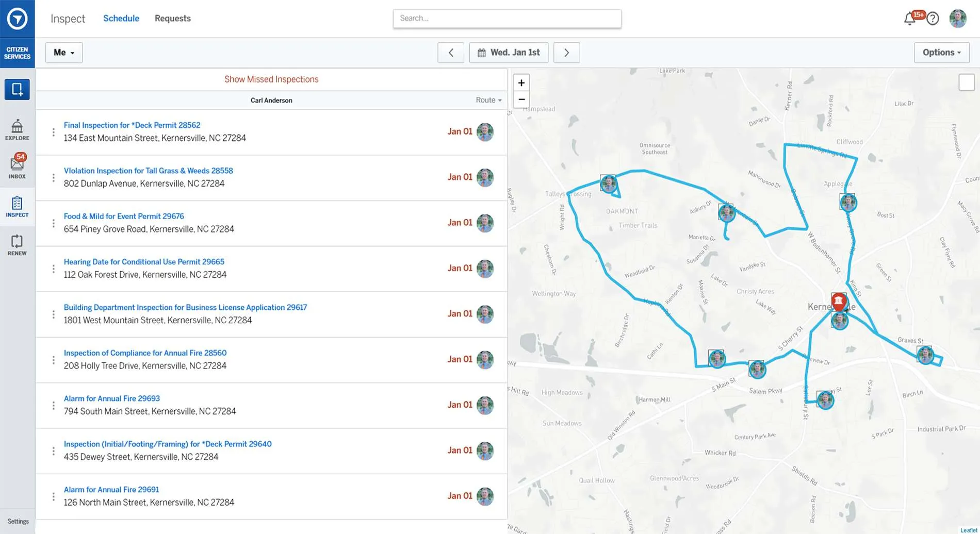Viewport: 980px width, 534px height.
Task: Open options for Tall Grass & Weeds row
Action: point(53,177)
